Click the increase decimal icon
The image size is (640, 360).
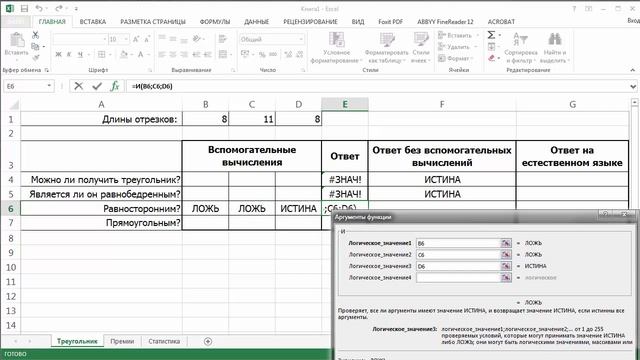288,54
